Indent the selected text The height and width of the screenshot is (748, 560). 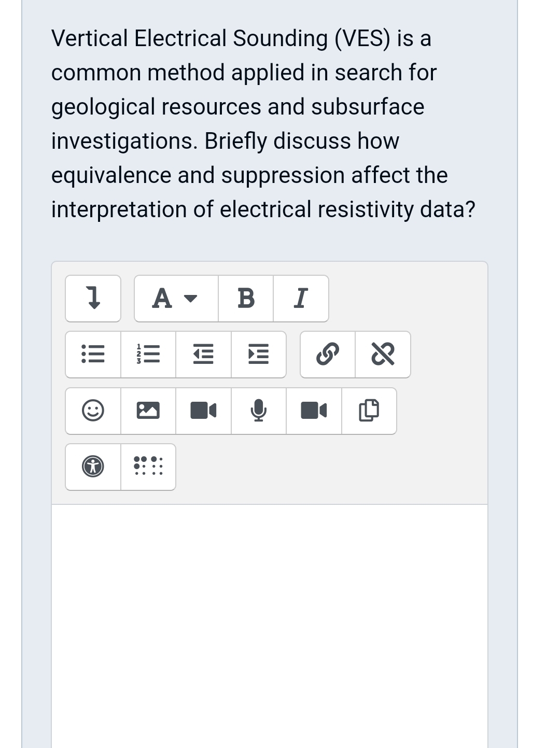coord(258,355)
